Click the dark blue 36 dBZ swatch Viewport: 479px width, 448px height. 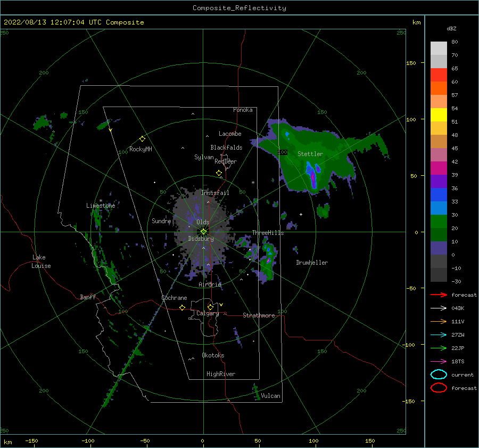click(439, 195)
